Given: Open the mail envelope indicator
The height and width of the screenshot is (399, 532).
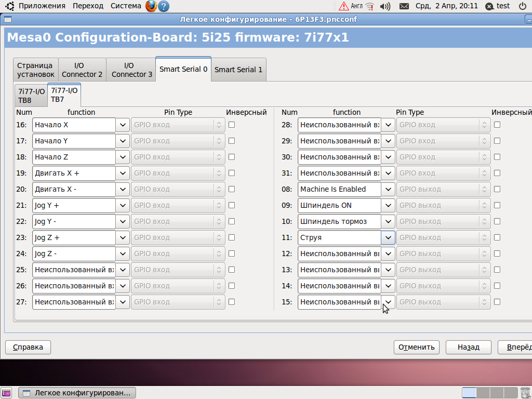Looking at the screenshot, I should [x=404, y=6].
